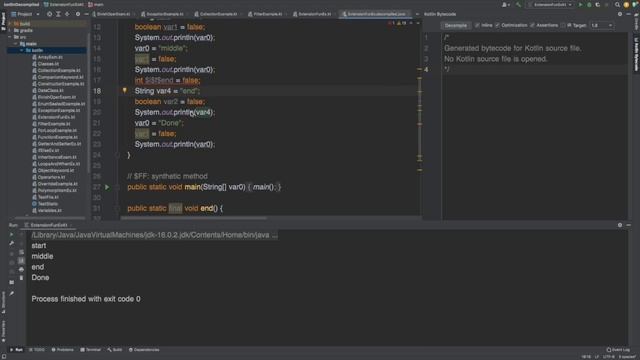Click the Collapse All icon in Project panel

(x=67, y=14)
